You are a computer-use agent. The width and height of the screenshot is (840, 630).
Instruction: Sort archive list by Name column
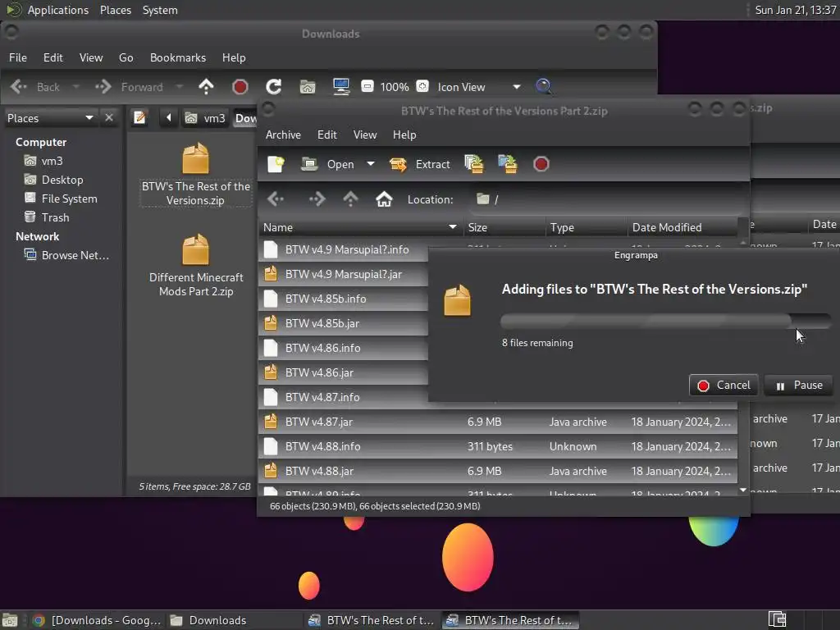click(360, 228)
